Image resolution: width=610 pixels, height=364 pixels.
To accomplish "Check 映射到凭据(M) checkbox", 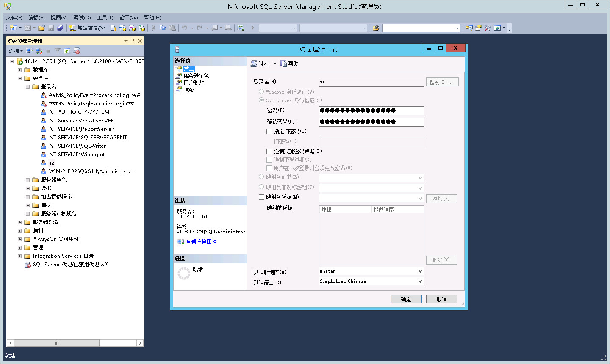I will point(261,197).
